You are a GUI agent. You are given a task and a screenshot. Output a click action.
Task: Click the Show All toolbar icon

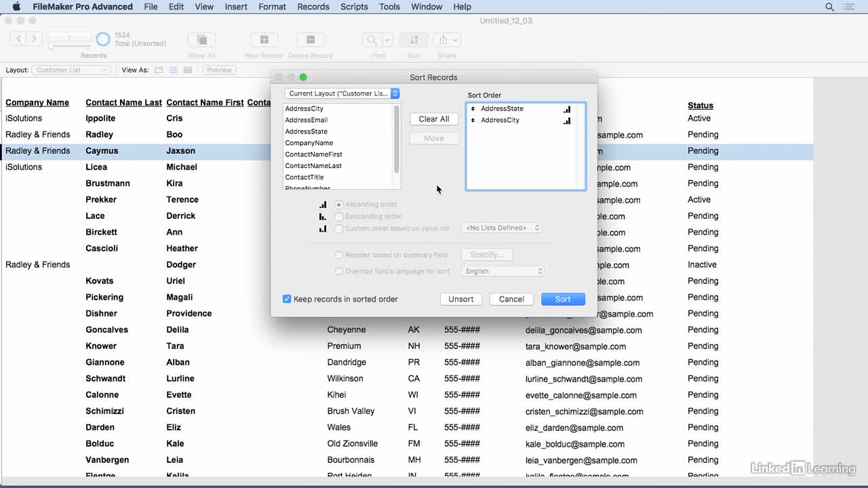point(201,40)
